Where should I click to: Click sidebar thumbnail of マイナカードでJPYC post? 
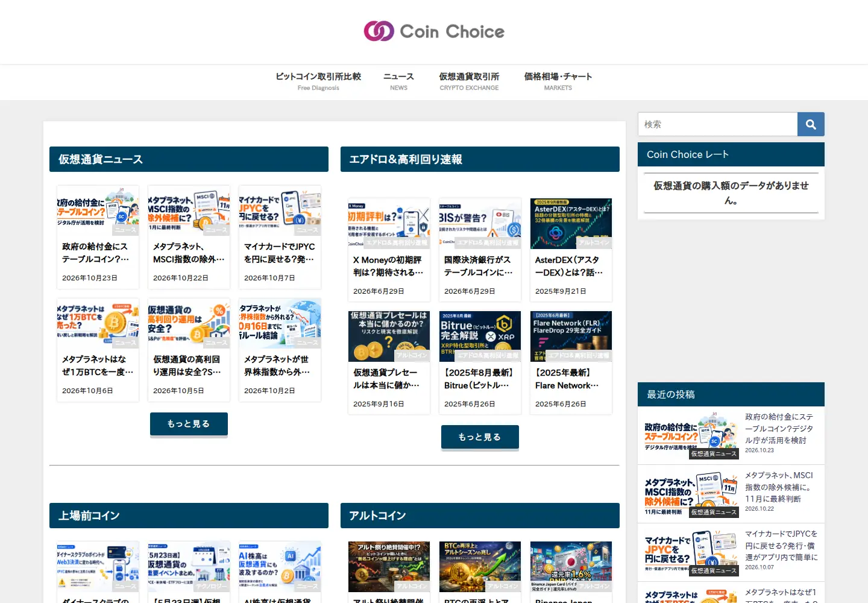click(691, 552)
